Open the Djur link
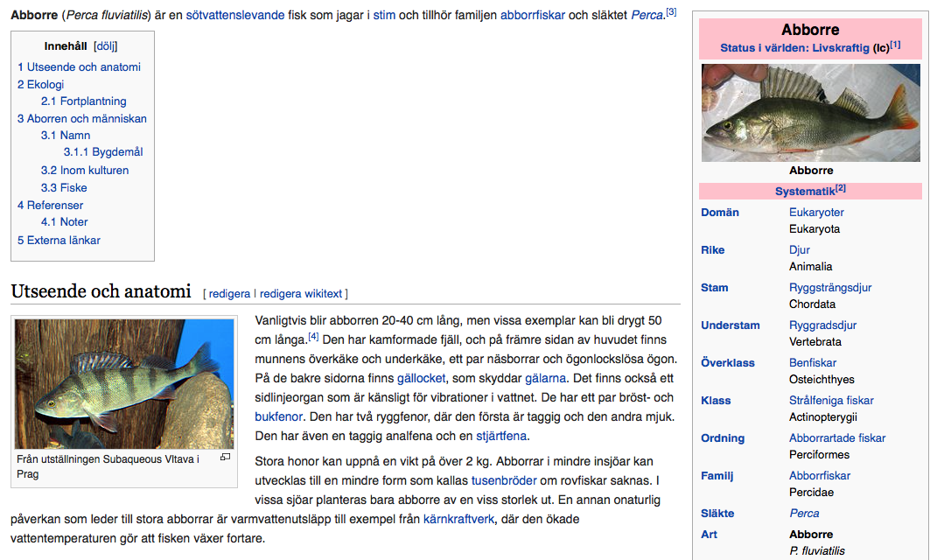This screenshot has height=560, width=930. coord(799,250)
